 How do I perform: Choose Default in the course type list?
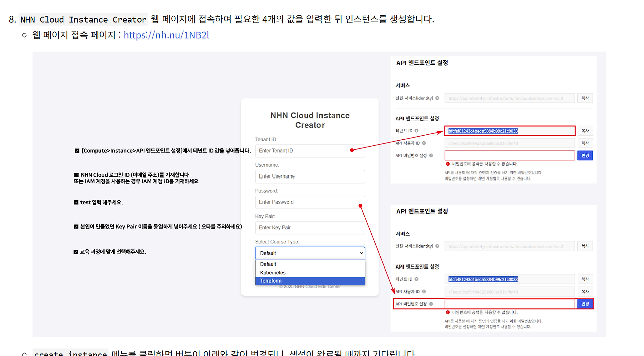pyautogui.click(x=310, y=264)
